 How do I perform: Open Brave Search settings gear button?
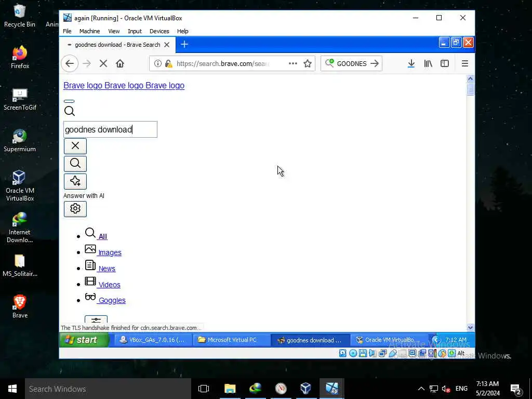75,209
